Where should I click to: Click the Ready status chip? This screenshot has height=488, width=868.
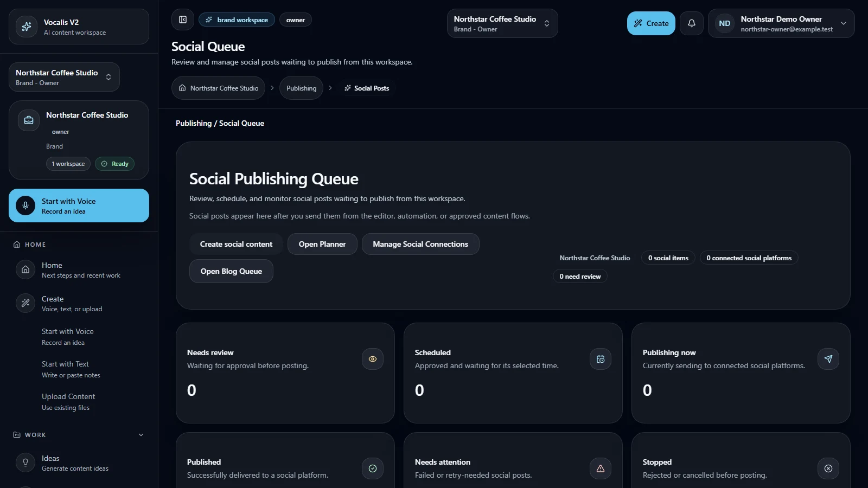point(114,164)
